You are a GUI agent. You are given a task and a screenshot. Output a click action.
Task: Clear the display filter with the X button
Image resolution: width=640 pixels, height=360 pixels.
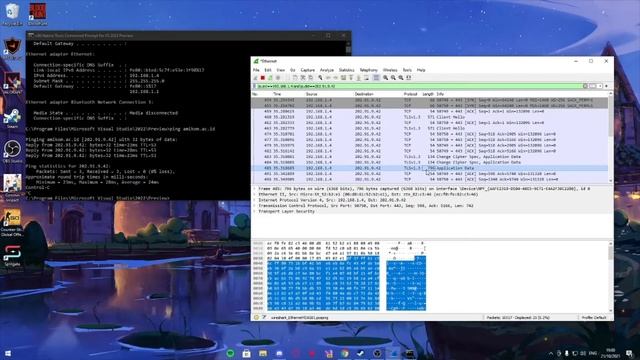(585, 86)
